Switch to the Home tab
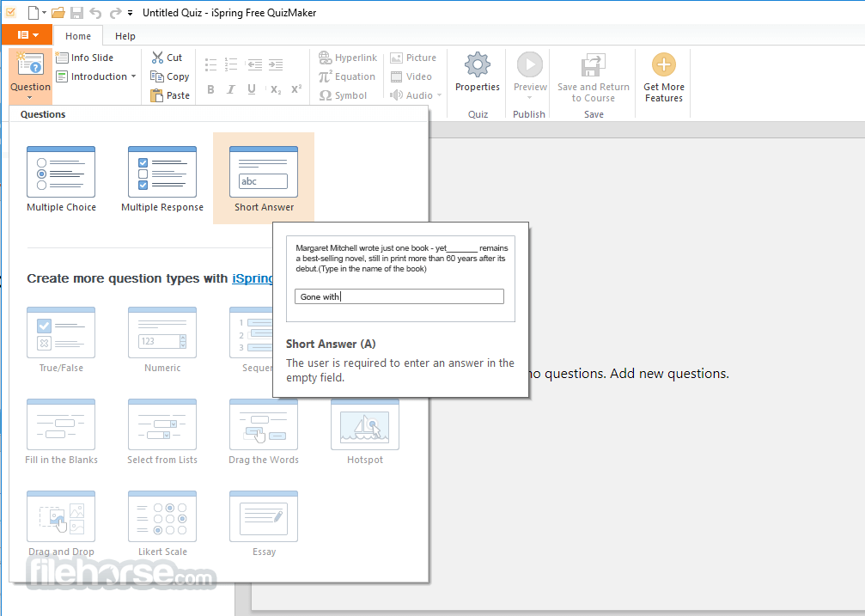Viewport: 865px width, 616px height. coord(78,36)
